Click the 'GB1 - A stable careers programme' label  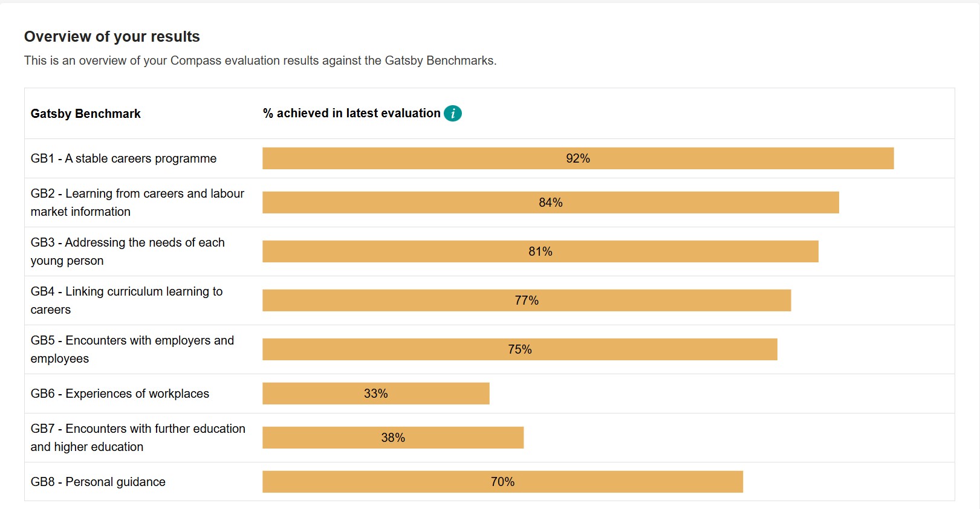pyautogui.click(x=123, y=158)
